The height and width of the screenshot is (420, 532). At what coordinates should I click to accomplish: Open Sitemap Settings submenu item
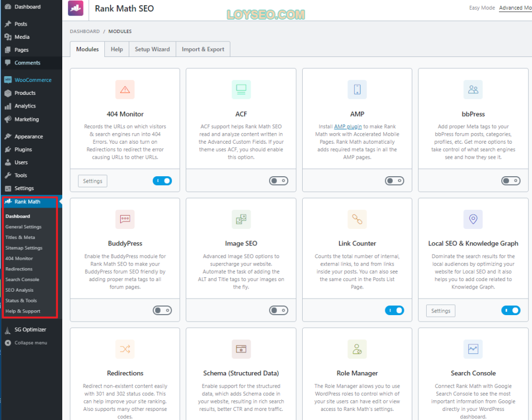pyautogui.click(x=24, y=248)
